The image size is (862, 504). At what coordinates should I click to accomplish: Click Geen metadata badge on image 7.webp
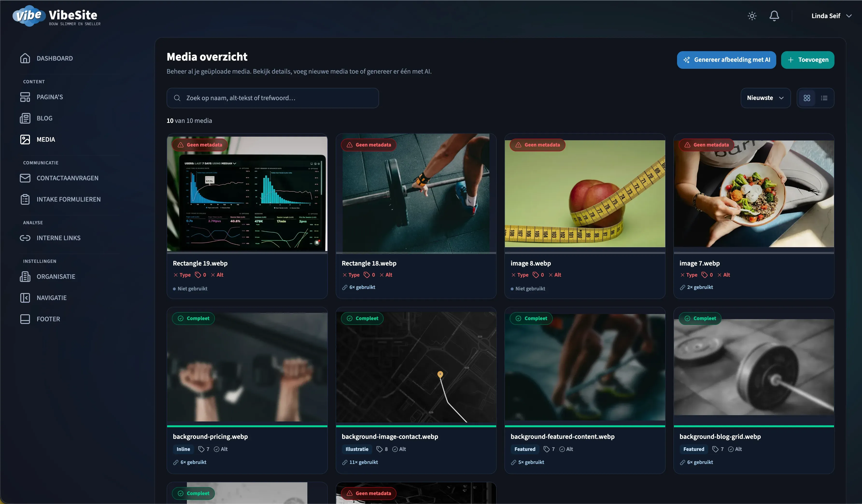tap(706, 145)
